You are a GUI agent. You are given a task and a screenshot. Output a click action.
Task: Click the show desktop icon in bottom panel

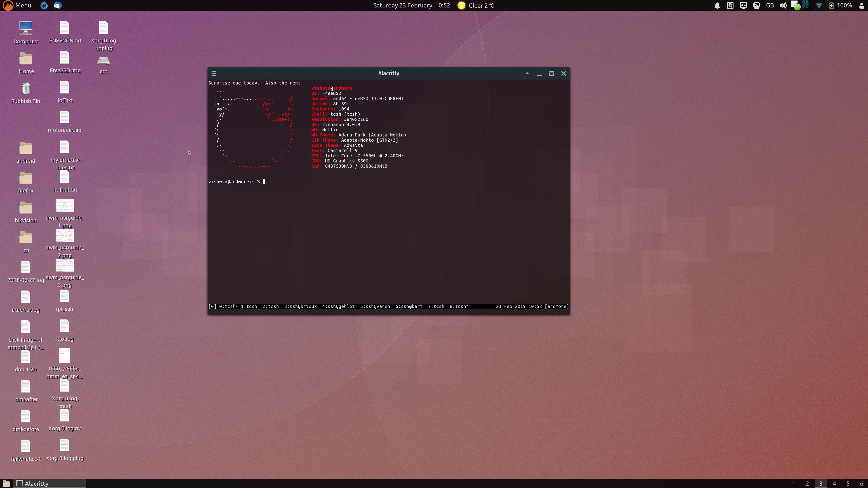point(6,483)
